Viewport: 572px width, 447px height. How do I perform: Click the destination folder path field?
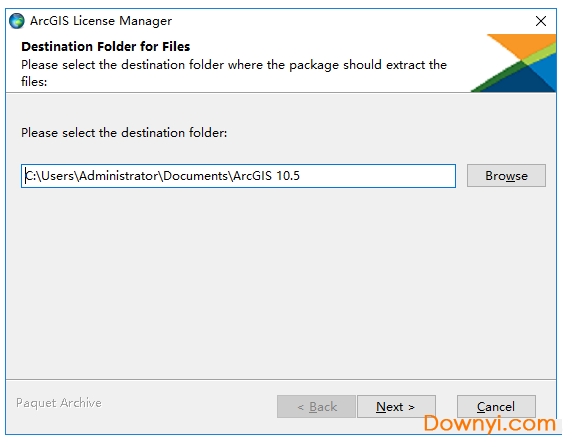(x=238, y=176)
